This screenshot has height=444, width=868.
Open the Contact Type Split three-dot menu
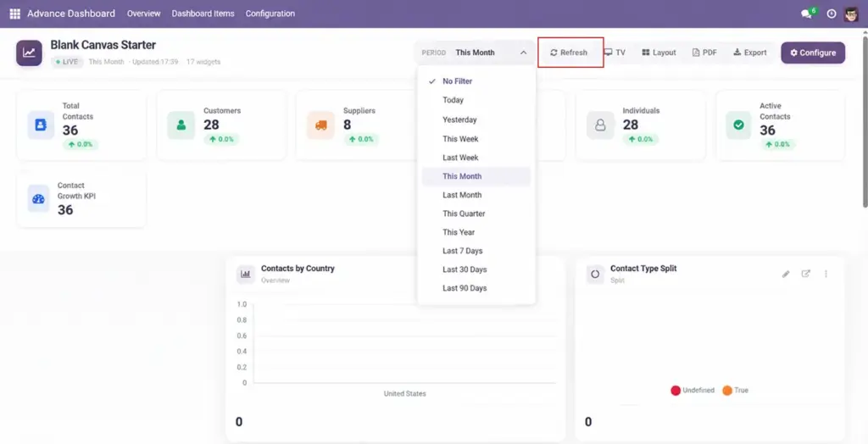coord(826,274)
